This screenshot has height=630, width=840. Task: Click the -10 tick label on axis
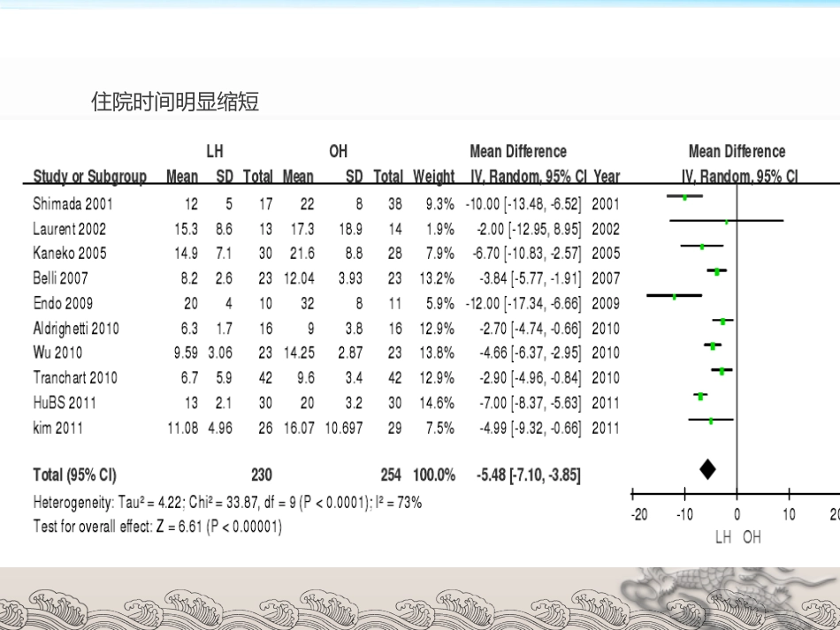[684, 515]
